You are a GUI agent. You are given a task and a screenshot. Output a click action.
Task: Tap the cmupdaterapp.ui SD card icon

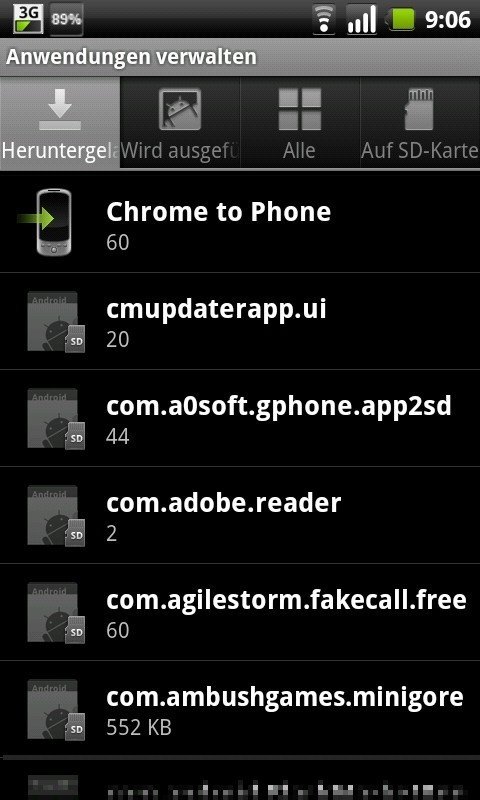point(56,321)
